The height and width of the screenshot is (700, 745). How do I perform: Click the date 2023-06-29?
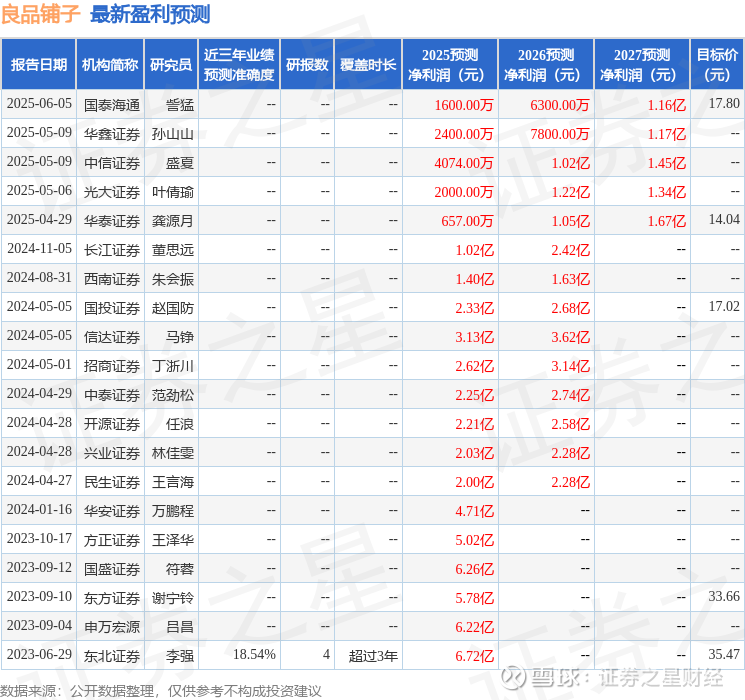click(x=39, y=654)
